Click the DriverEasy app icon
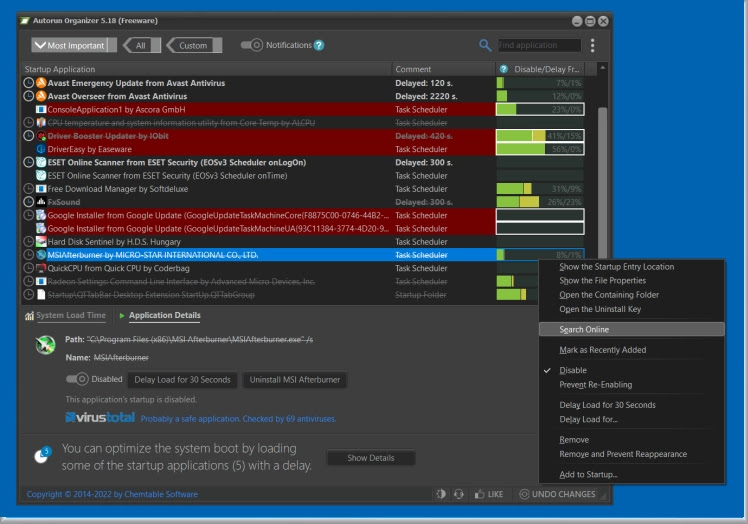The width and height of the screenshot is (748, 524). 41,149
